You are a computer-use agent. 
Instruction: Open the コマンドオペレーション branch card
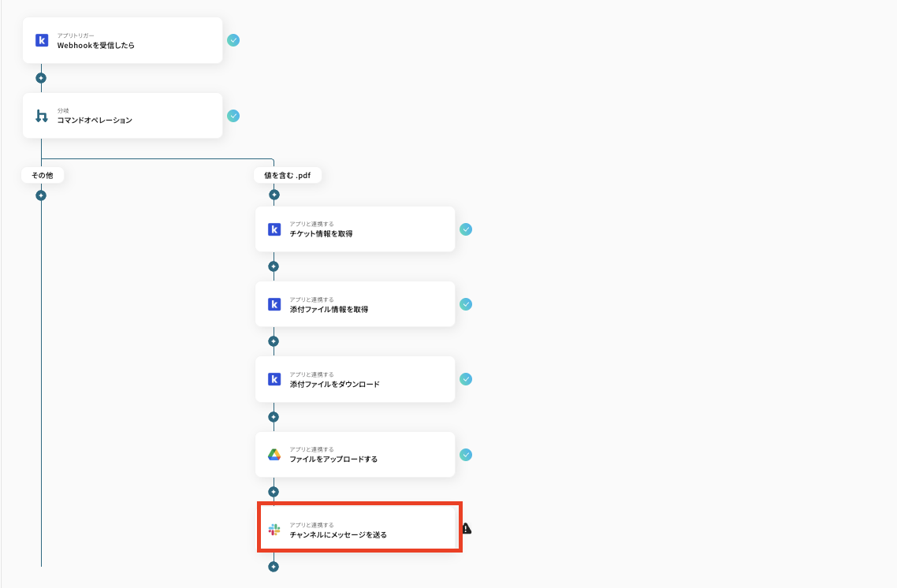point(122,116)
